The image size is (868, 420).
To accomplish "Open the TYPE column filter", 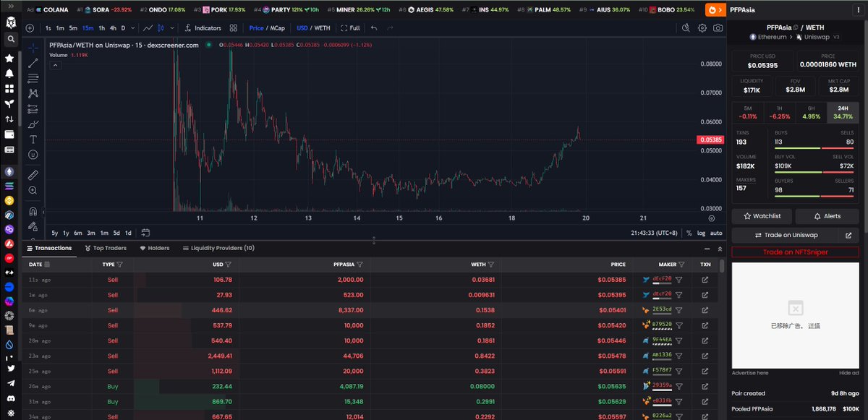I will tap(119, 265).
